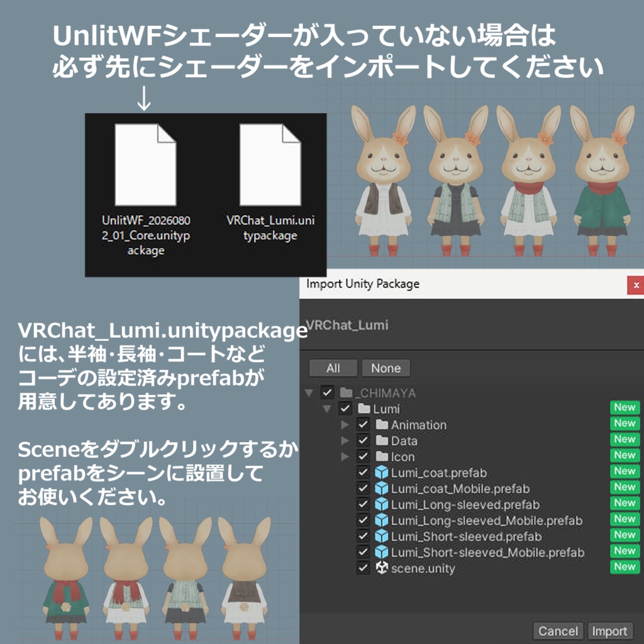Viewport: 644px width, 644px height.
Task: Click the Import button
Action: 609,630
